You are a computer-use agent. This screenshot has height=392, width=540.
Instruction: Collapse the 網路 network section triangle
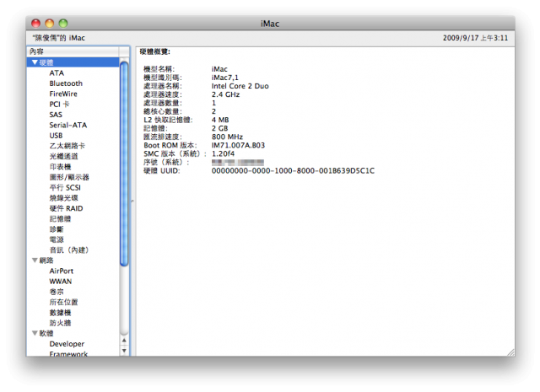[35, 260]
